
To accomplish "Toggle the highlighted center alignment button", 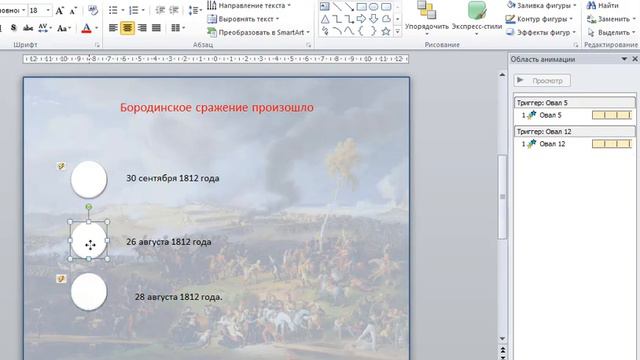I will (x=127, y=28).
